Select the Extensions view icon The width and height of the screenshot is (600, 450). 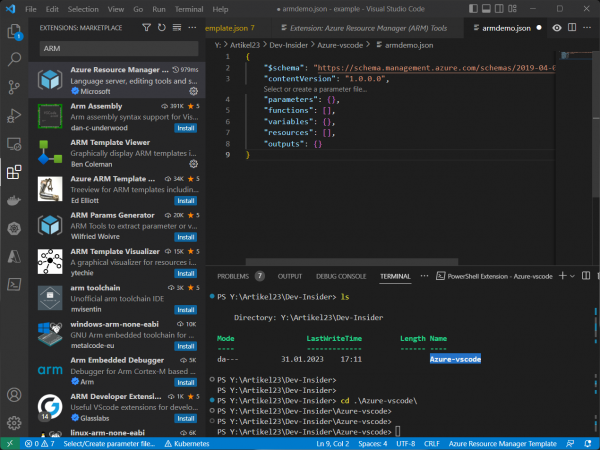pyautogui.click(x=14, y=172)
